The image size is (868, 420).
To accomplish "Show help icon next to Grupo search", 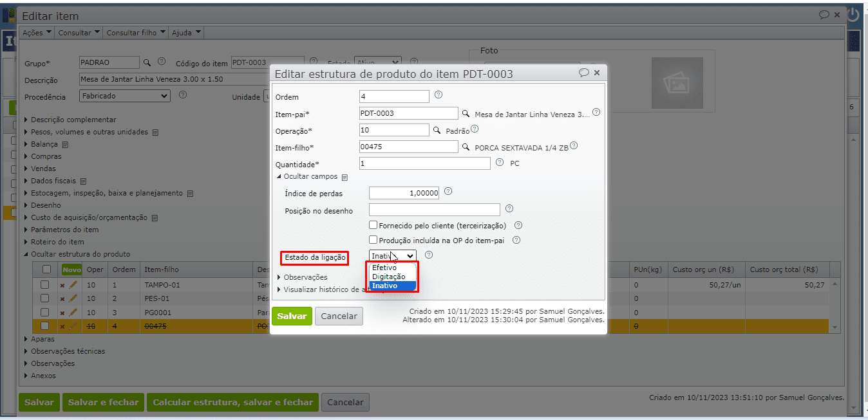I will (162, 62).
